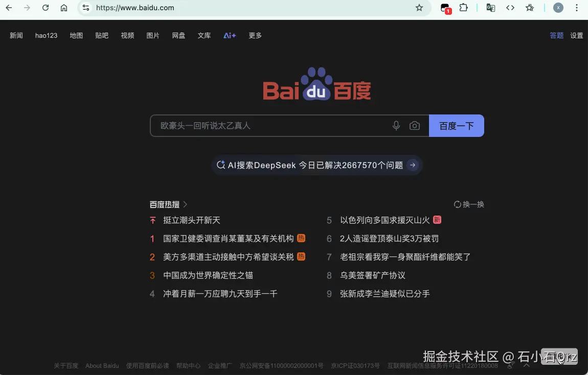The height and width of the screenshot is (375, 588).
Task: Open the 设置 menu at top right
Action: (576, 35)
